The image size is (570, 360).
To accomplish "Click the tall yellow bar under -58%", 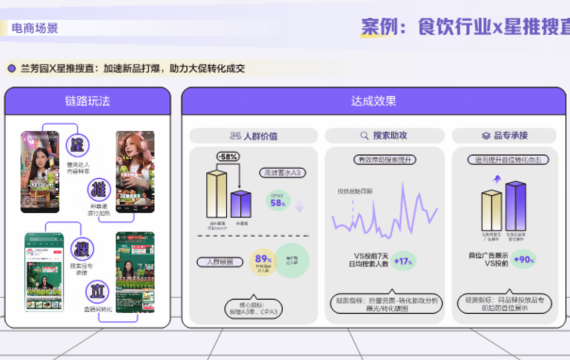I will click(x=217, y=194).
